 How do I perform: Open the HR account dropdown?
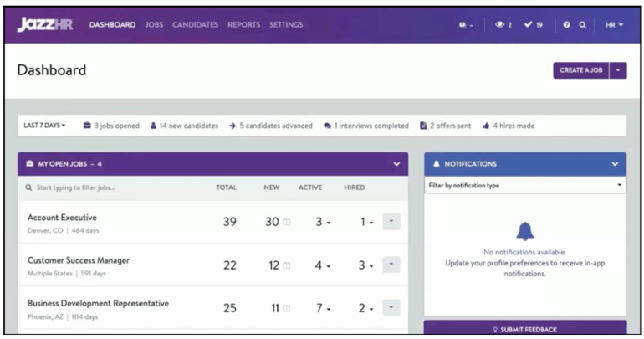point(614,25)
